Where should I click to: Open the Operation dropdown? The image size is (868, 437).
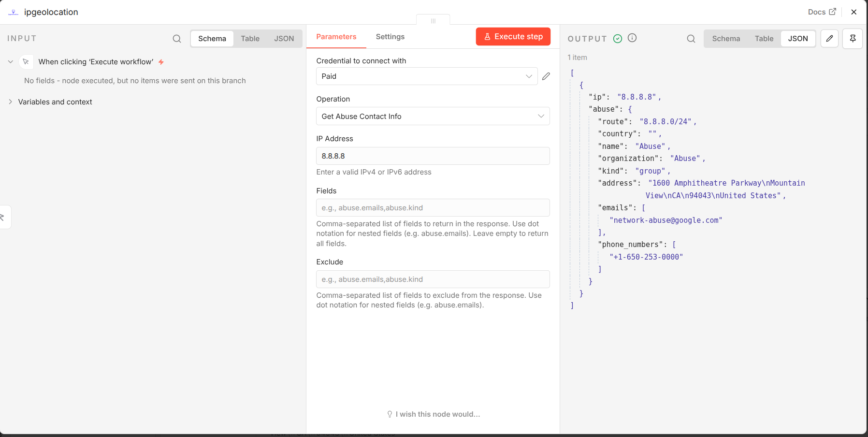(433, 117)
